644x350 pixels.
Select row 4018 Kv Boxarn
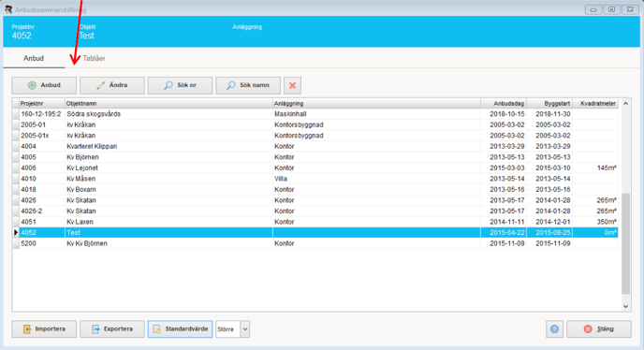(315, 189)
